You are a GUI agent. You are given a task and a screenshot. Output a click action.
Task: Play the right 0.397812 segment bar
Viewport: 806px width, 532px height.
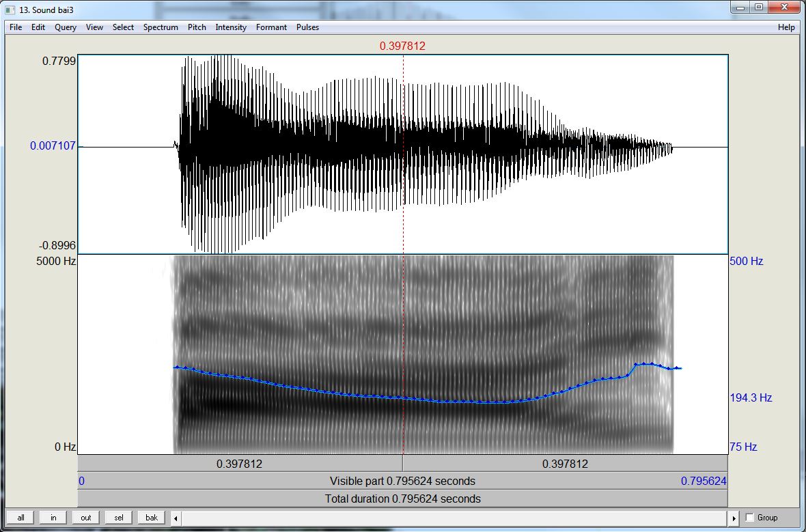(x=565, y=464)
